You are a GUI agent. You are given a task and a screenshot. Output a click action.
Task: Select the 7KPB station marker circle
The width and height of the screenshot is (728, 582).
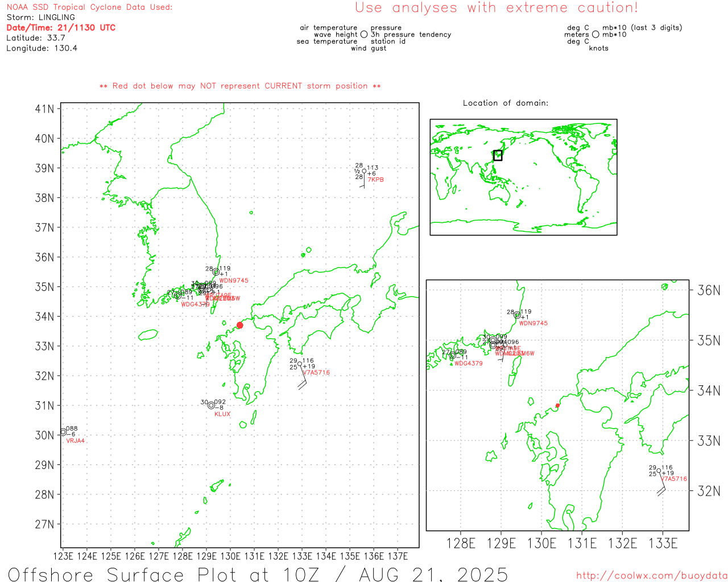pos(364,171)
